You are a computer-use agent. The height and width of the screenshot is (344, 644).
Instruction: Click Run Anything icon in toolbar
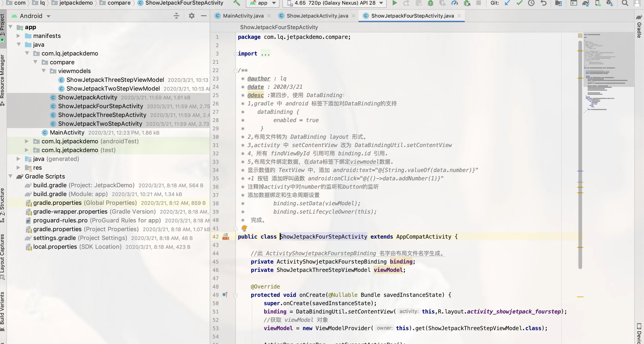(574, 3)
